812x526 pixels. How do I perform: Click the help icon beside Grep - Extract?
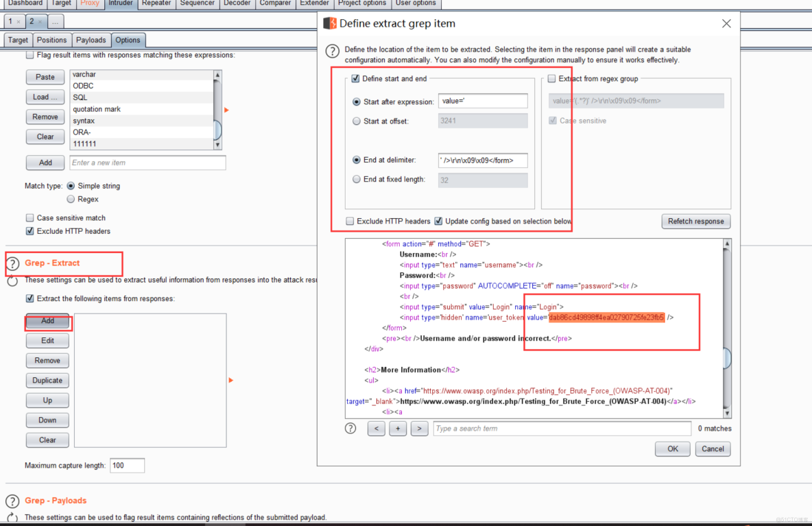(14, 263)
